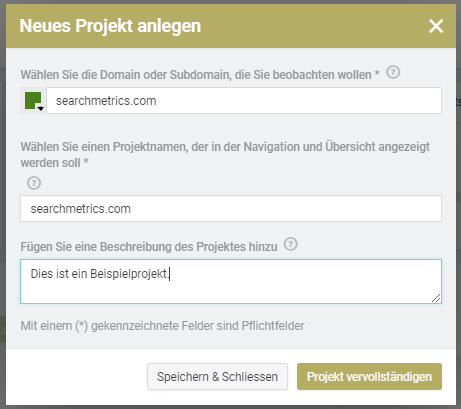Click the project description text area
461x409 pixels.
click(231, 281)
